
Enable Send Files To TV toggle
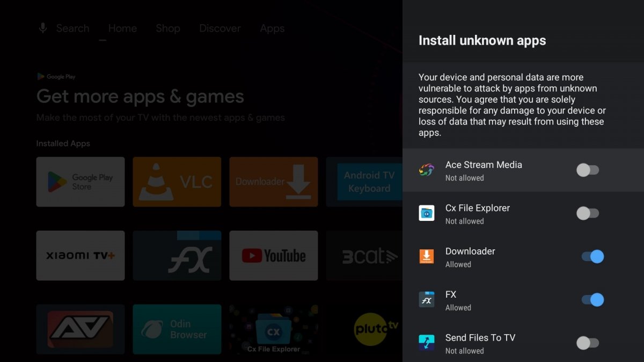[x=588, y=343]
